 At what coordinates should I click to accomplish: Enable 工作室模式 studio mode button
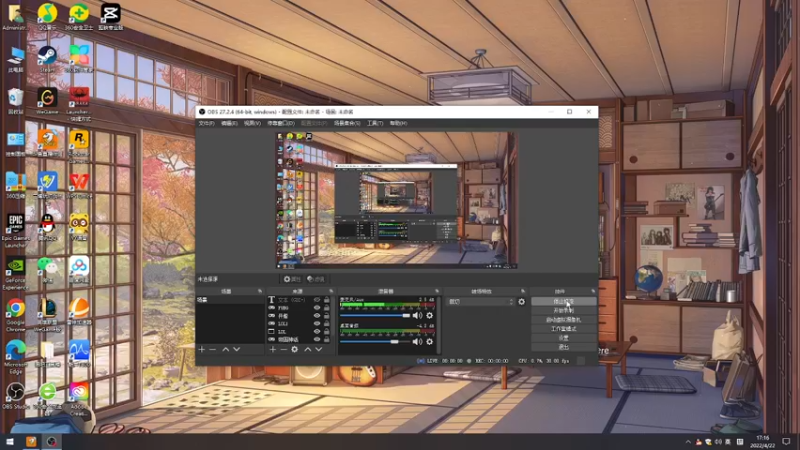[563, 329]
